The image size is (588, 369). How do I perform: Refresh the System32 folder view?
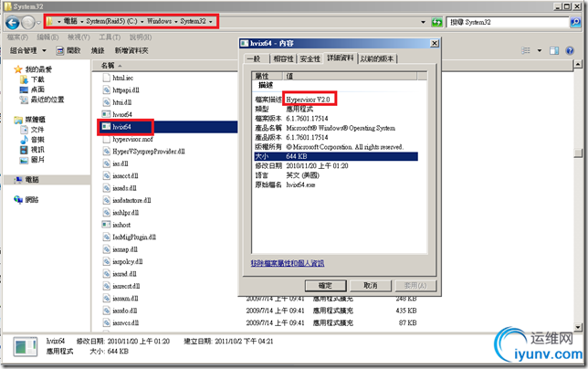tap(436, 22)
